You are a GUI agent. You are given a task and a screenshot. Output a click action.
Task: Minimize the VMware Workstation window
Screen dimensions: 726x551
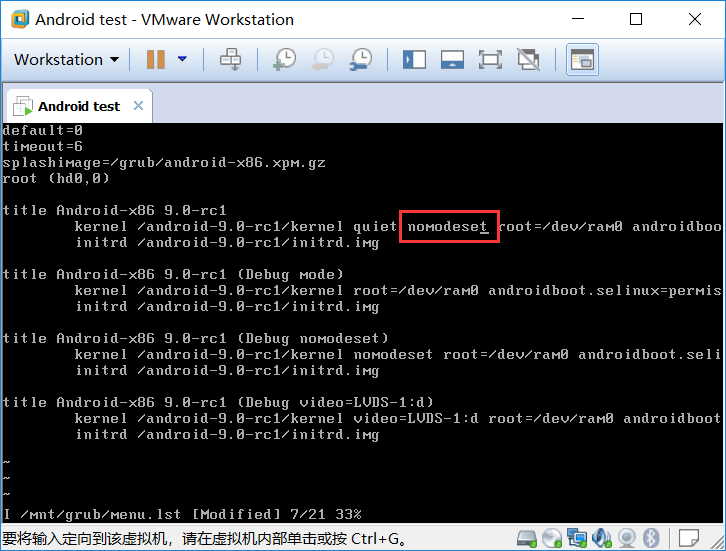click(x=578, y=19)
